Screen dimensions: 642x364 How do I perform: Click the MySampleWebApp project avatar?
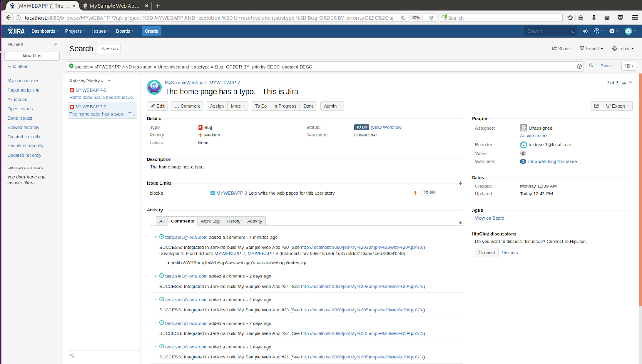point(154,87)
